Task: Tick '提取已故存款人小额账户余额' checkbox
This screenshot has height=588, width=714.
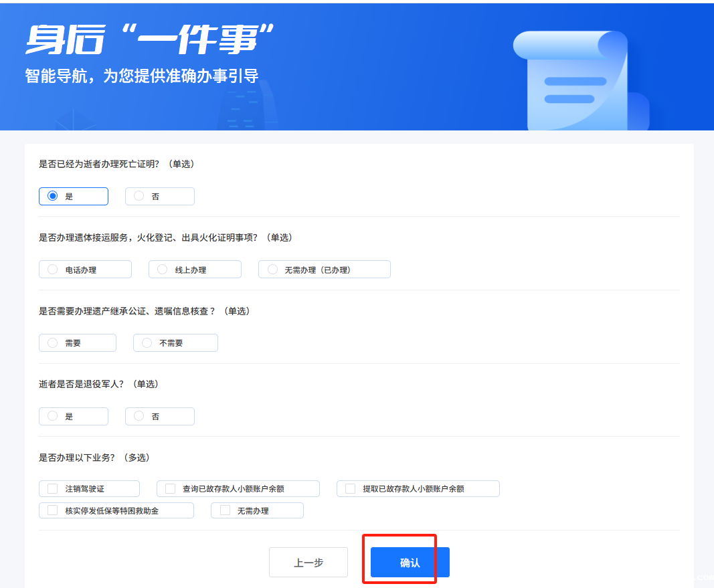Action: tap(351, 488)
